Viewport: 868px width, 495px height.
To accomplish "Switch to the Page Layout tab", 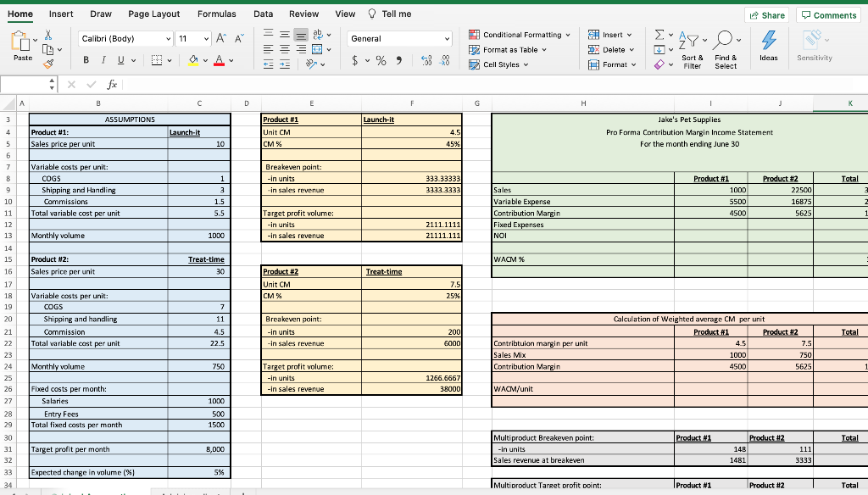I will coord(154,14).
